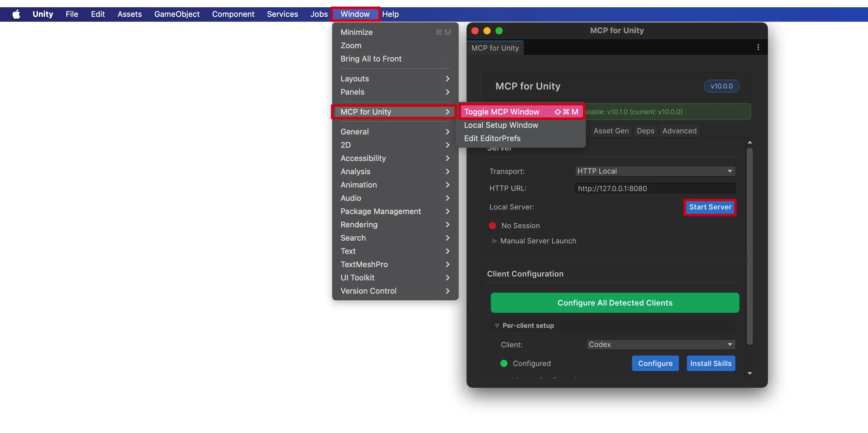Screen dimensions: 868x433
Task: Click the scrollbar down arrow in MCP panel
Action: [749, 373]
